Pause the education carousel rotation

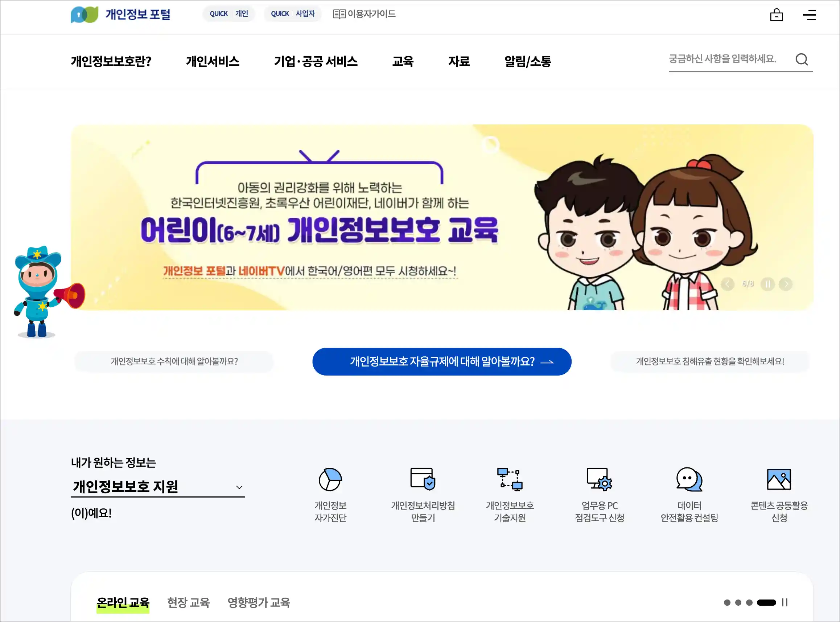click(x=784, y=602)
